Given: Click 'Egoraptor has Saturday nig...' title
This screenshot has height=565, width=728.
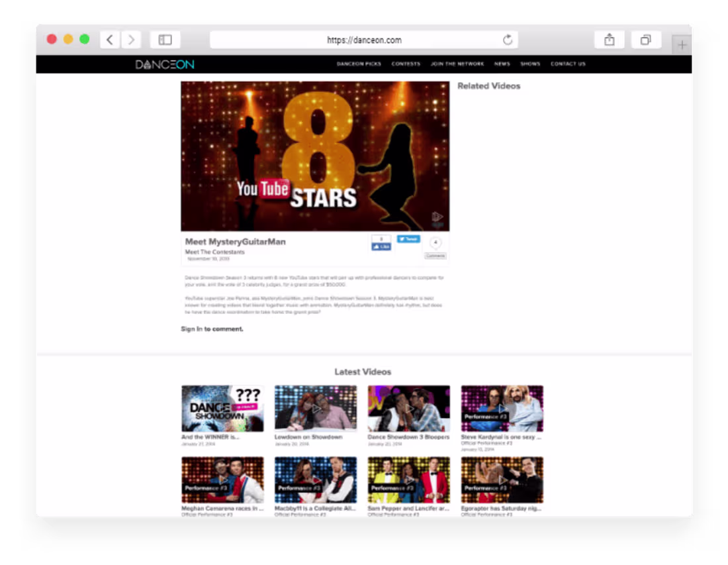Looking at the screenshot, I should [501, 509].
